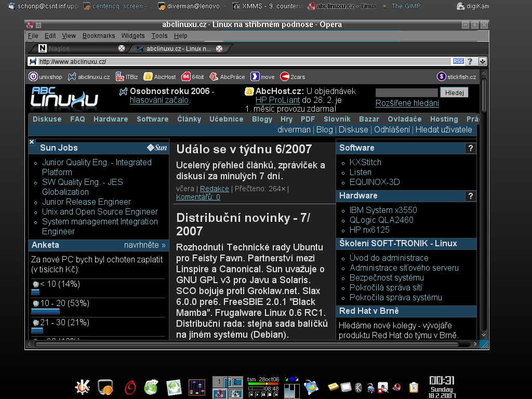The height and width of the screenshot is (399, 532).
Task: Open the Tools menu
Action: 159,36
